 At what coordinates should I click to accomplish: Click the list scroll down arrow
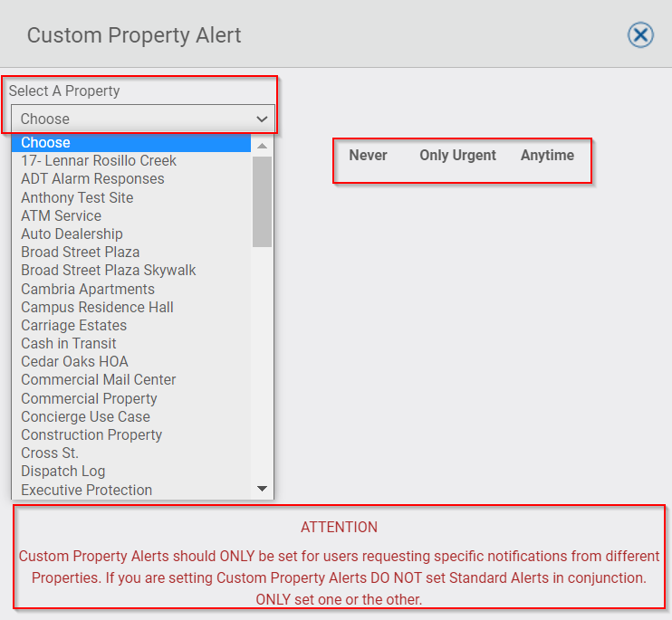point(263,489)
